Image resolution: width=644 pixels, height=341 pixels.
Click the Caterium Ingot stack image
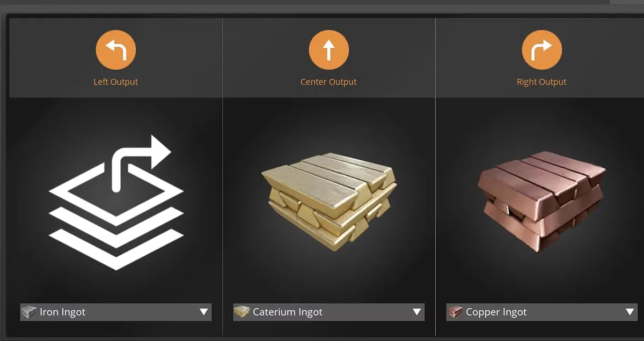[329, 202]
